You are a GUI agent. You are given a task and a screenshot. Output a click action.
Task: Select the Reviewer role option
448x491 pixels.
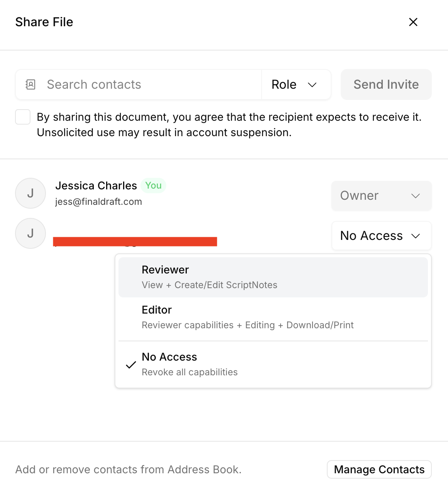coord(273,277)
